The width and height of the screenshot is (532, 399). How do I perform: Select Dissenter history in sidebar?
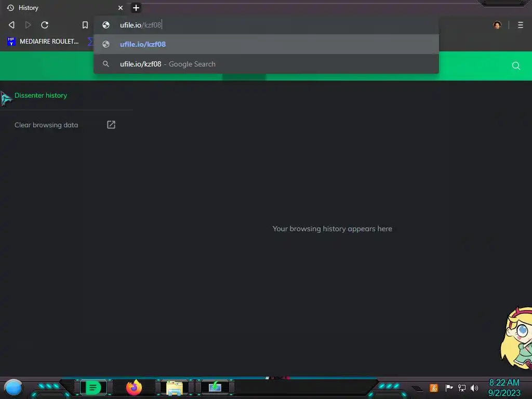pos(41,96)
